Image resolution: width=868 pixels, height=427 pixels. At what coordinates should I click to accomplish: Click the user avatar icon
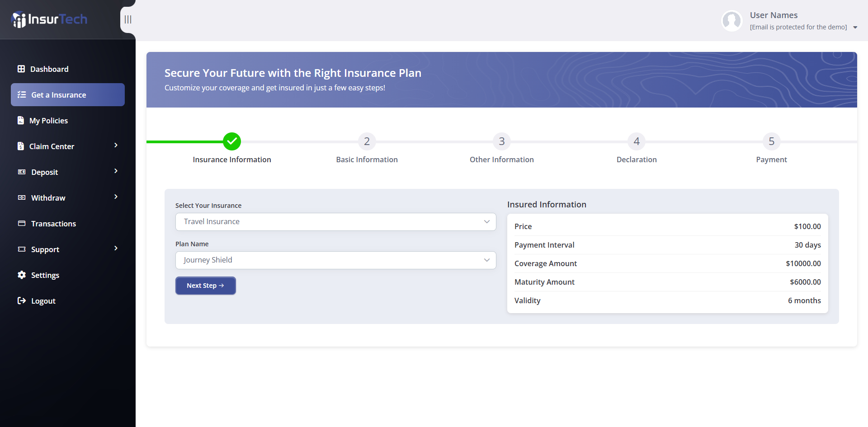731,21
